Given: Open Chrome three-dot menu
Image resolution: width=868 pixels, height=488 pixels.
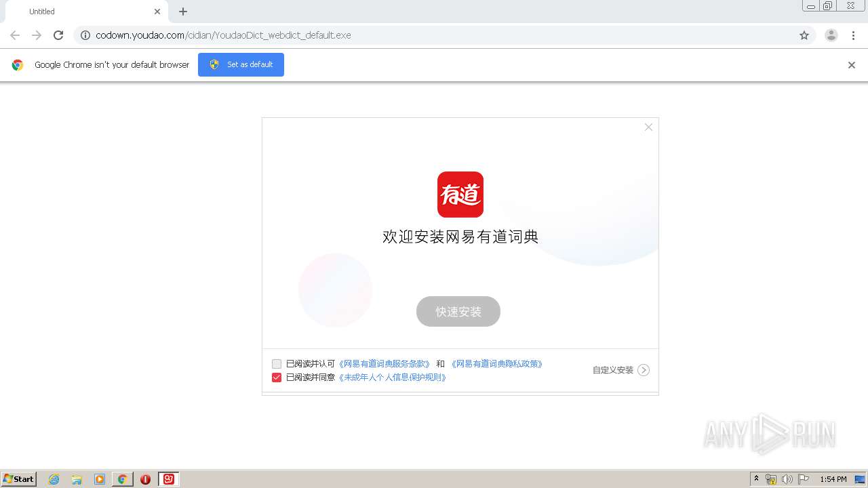Looking at the screenshot, I should [853, 35].
